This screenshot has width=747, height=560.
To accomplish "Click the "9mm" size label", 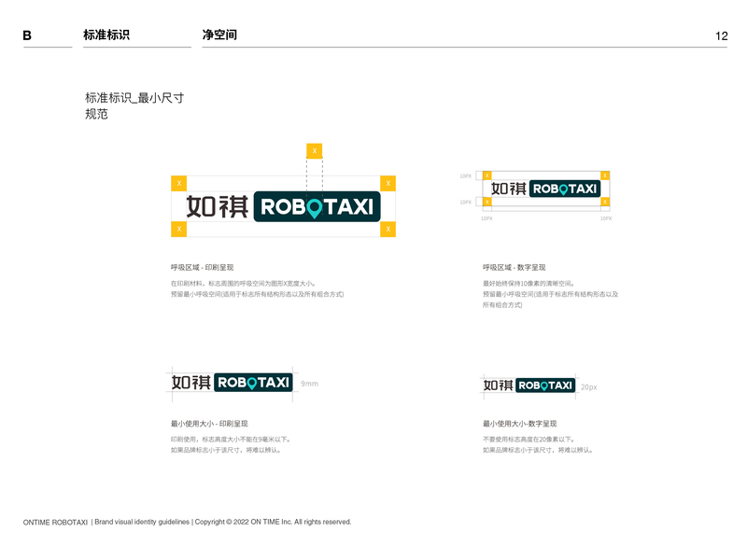I will [309, 384].
